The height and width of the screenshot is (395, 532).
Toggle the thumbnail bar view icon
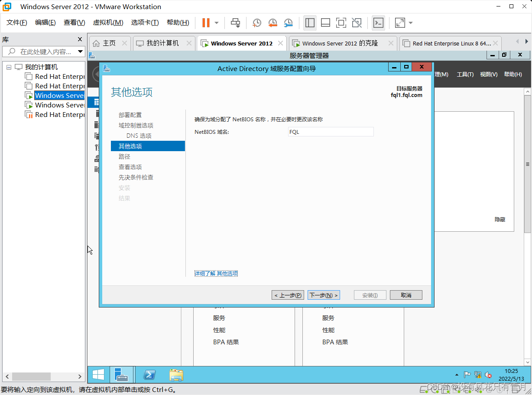coord(326,23)
